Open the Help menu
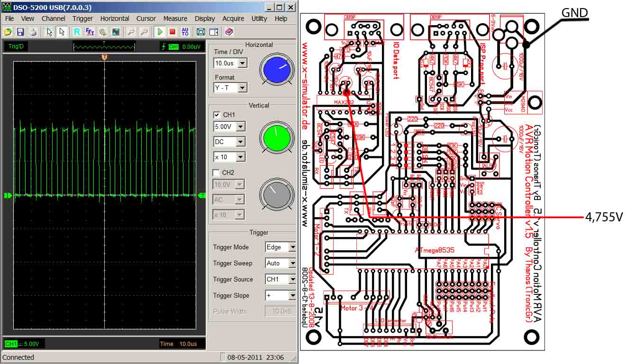635x364 pixels. pos(281,18)
